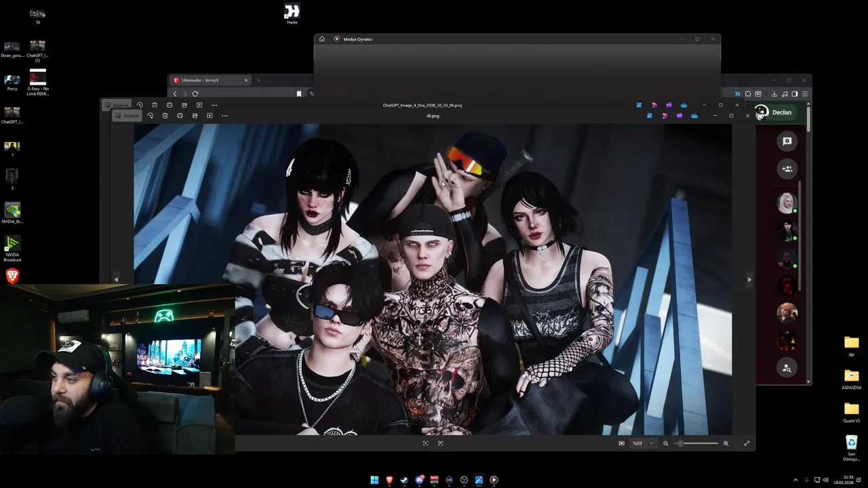Click the music note icon in browser toolbar

(x=785, y=94)
